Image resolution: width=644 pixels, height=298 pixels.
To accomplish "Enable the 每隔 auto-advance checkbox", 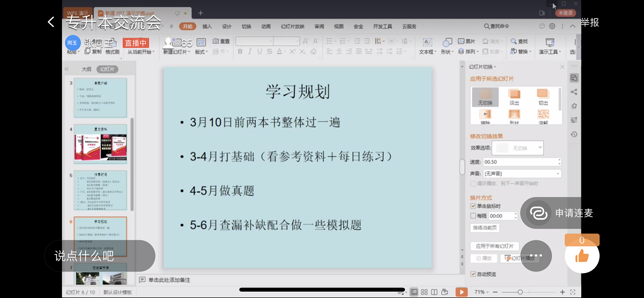I will (x=473, y=216).
